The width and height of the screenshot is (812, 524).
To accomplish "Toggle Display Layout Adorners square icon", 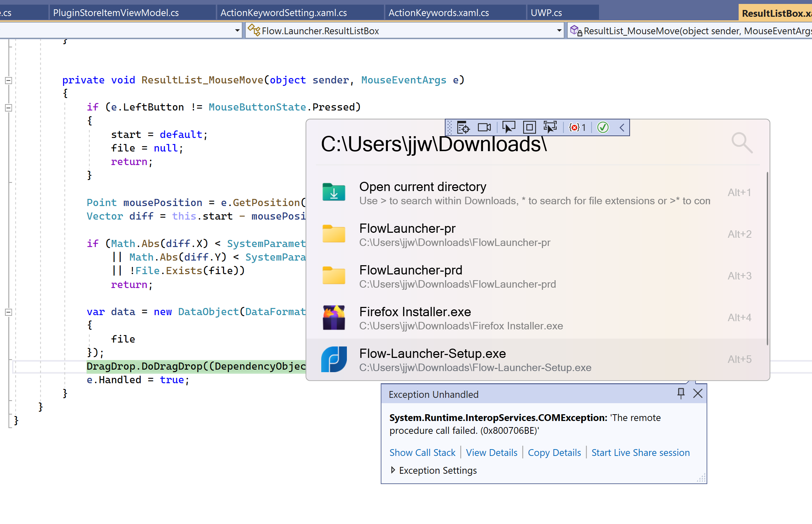I will (529, 128).
